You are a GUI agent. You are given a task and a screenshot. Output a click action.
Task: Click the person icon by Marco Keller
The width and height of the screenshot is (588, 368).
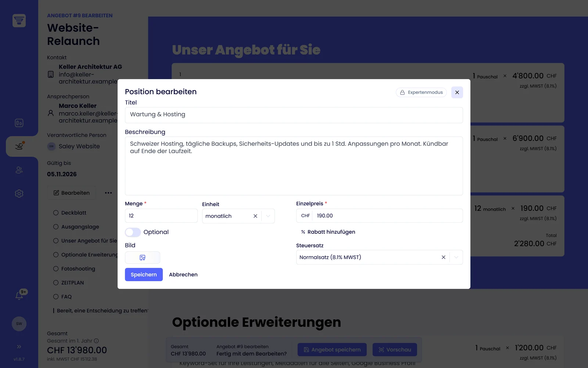(x=51, y=113)
